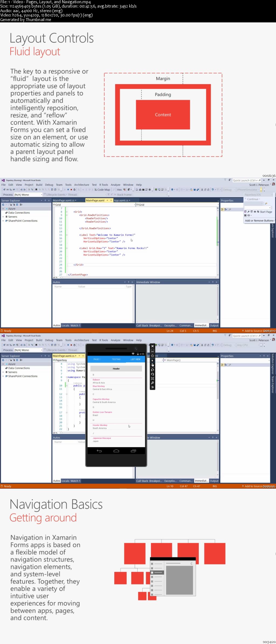276x644 pixels.
Task: Select Data Connections in emulator frame Server Explorer
Action: 19,368
